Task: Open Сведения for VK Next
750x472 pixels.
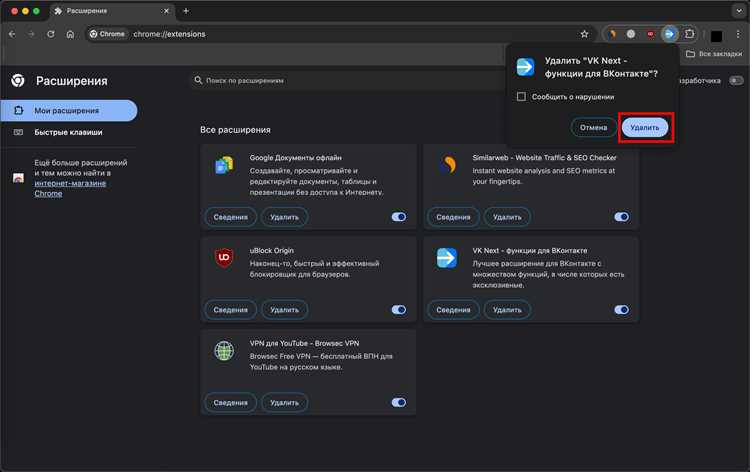Action: [453, 310]
